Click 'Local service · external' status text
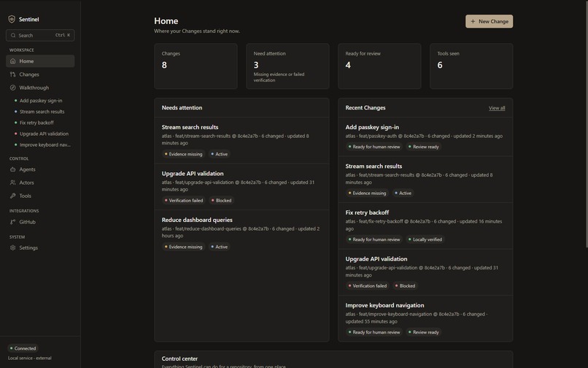 click(x=30, y=359)
